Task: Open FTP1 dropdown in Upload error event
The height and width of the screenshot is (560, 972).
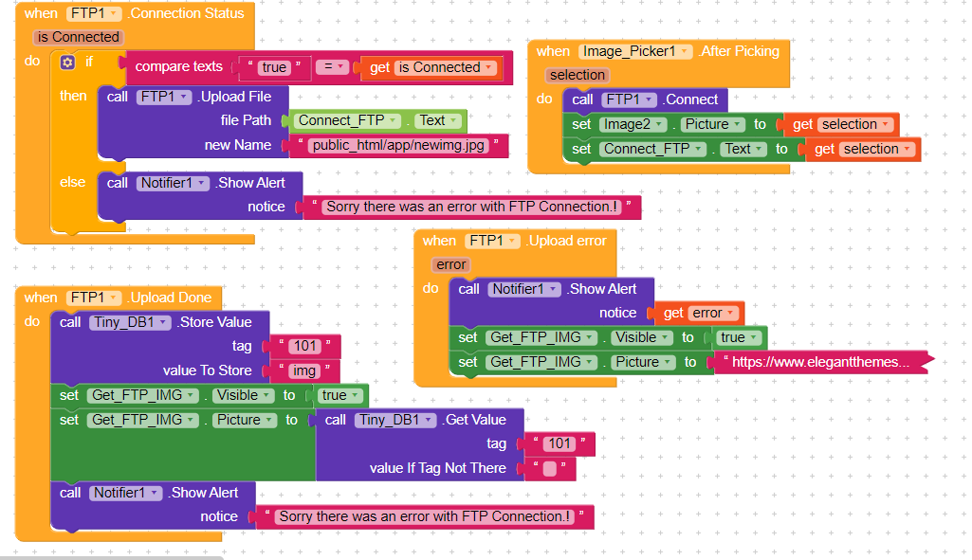Action: pos(493,241)
